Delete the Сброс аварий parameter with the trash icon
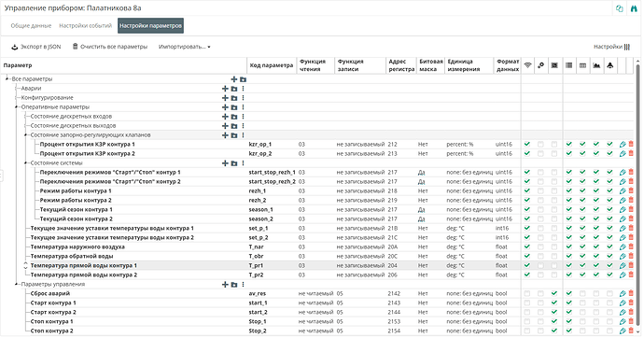 point(631,293)
